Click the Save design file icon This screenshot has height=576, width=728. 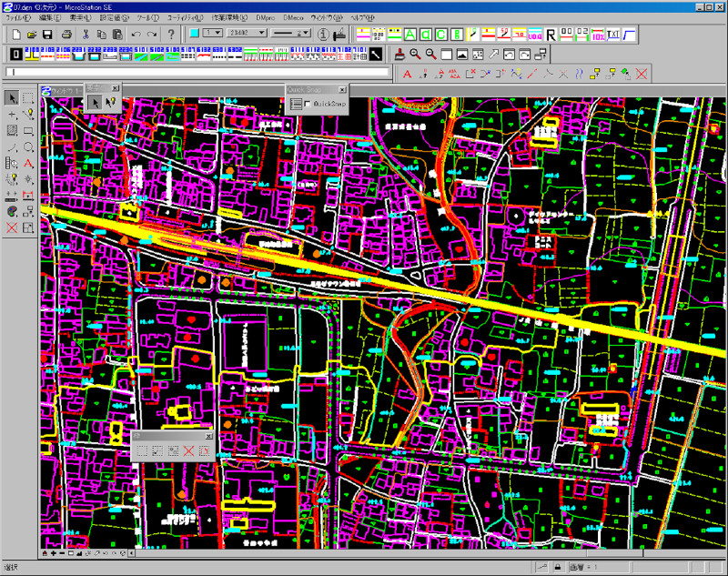point(47,34)
